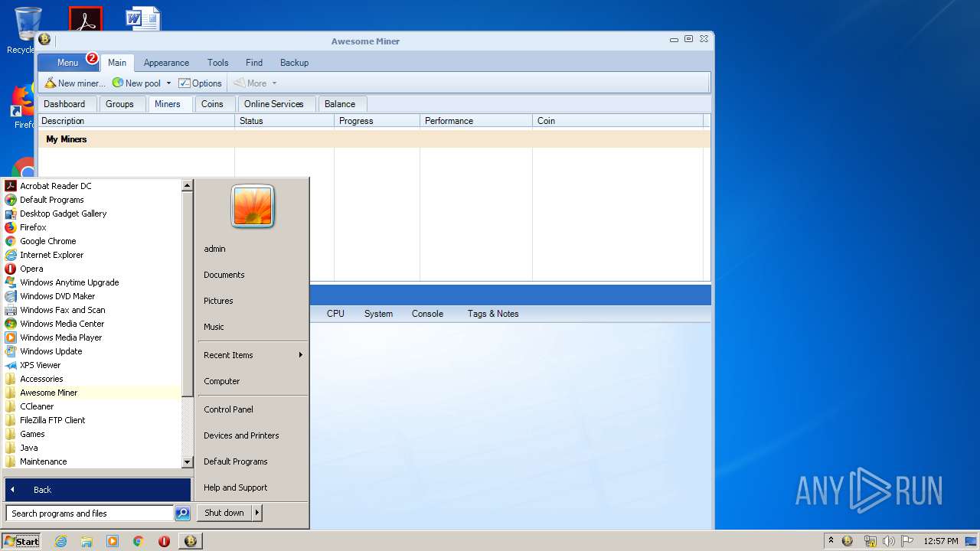
Task: Click the Status column header
Action: (284, 121)
